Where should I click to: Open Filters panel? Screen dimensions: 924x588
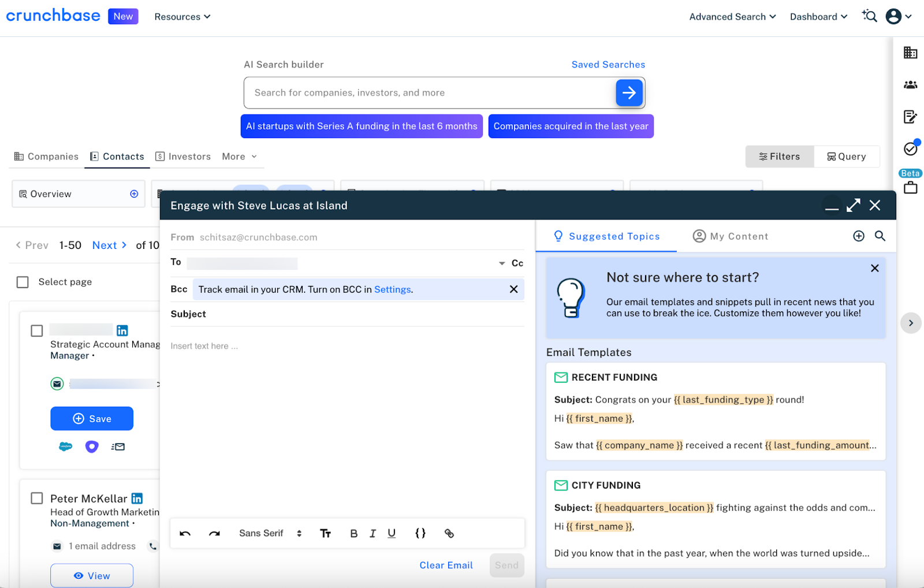pos(780,157)
